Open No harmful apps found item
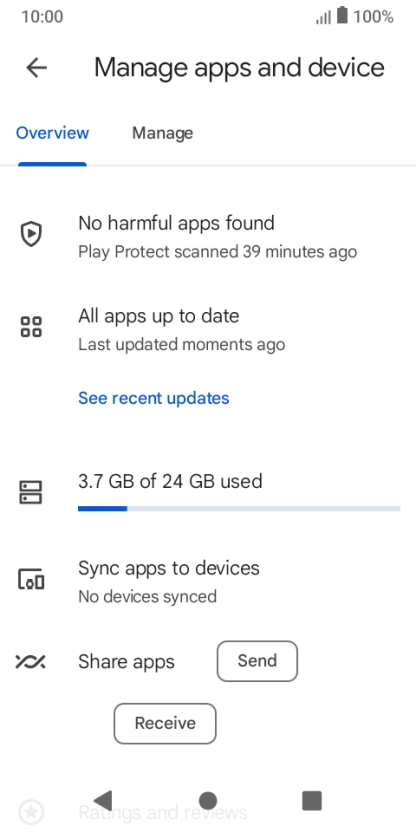This screenshot has width=416, height=832. point(208,236)
